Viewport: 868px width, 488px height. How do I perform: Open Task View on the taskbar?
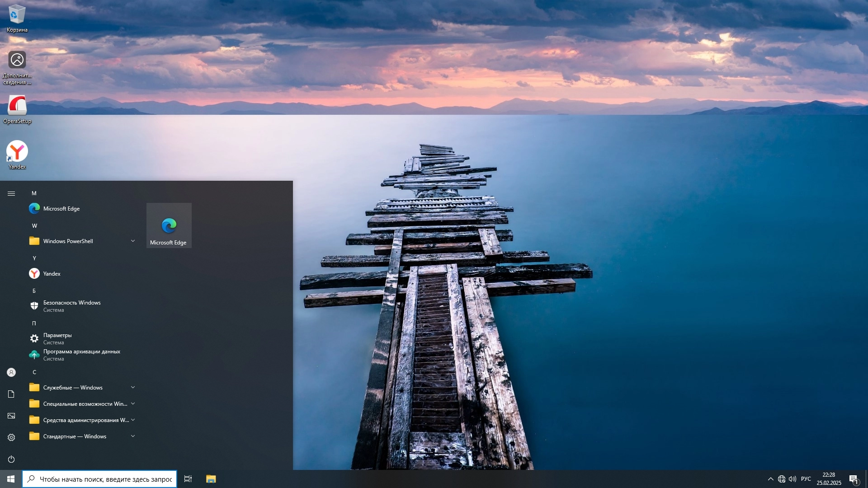[x=188, y=479]
